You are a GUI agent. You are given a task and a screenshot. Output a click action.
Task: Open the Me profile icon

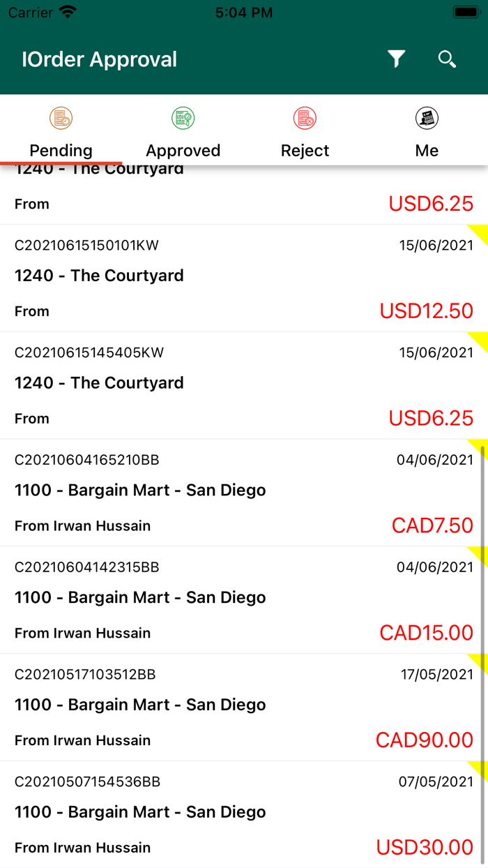coord(426,117)
